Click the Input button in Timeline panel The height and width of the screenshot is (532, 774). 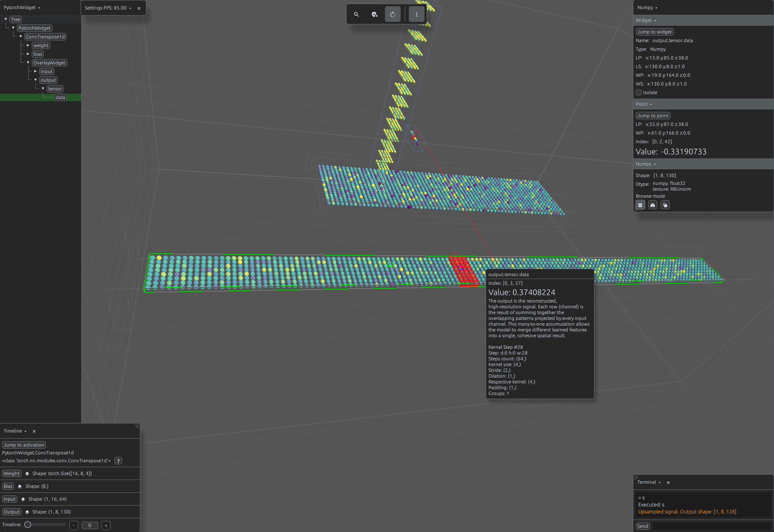[x=9, y=499]
